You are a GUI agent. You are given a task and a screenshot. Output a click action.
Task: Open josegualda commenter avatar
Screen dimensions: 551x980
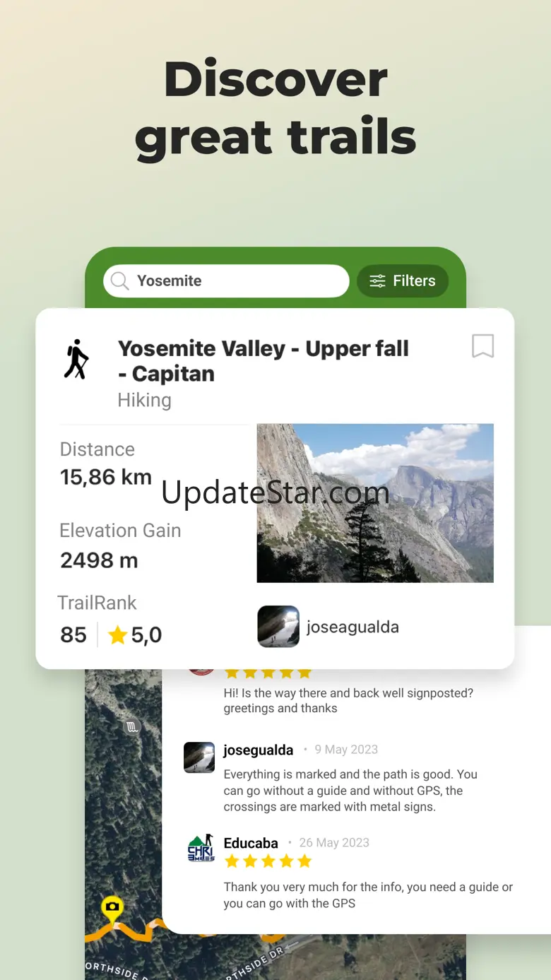[199, 757]
